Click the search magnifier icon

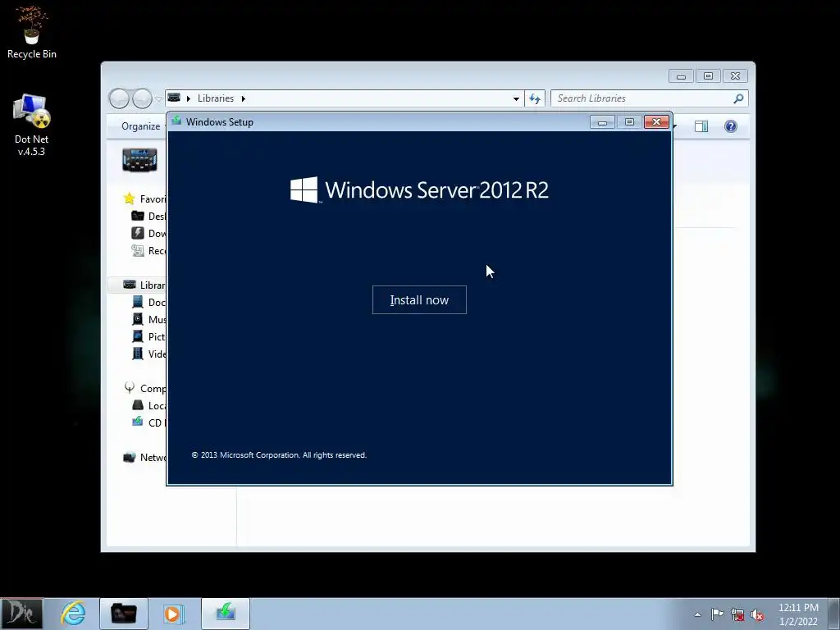[x=739, y=98]
